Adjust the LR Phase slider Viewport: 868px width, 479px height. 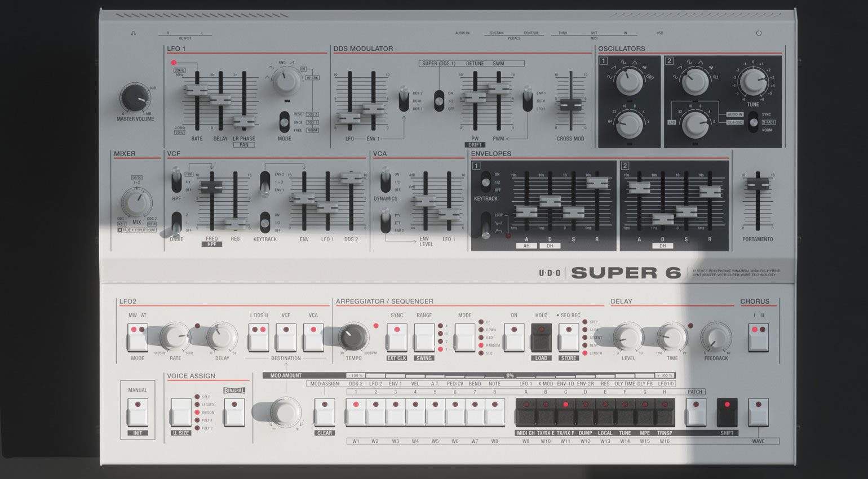tap(244, 121)
